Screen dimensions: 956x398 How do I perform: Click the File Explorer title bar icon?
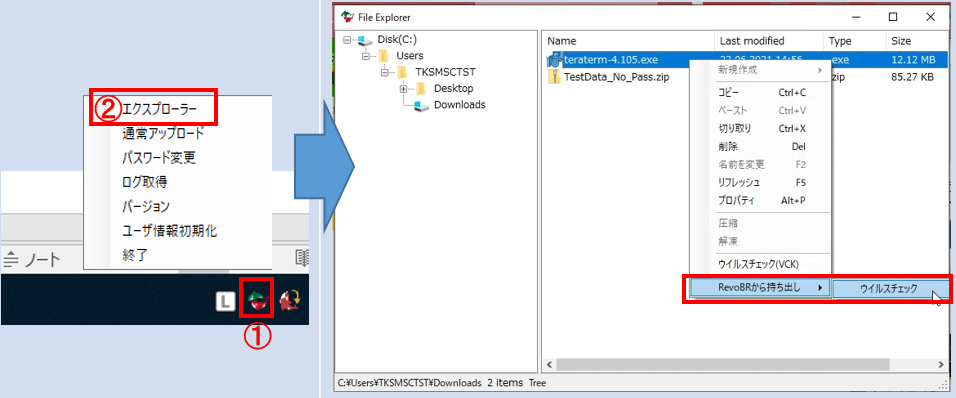[x=347, y=17]
